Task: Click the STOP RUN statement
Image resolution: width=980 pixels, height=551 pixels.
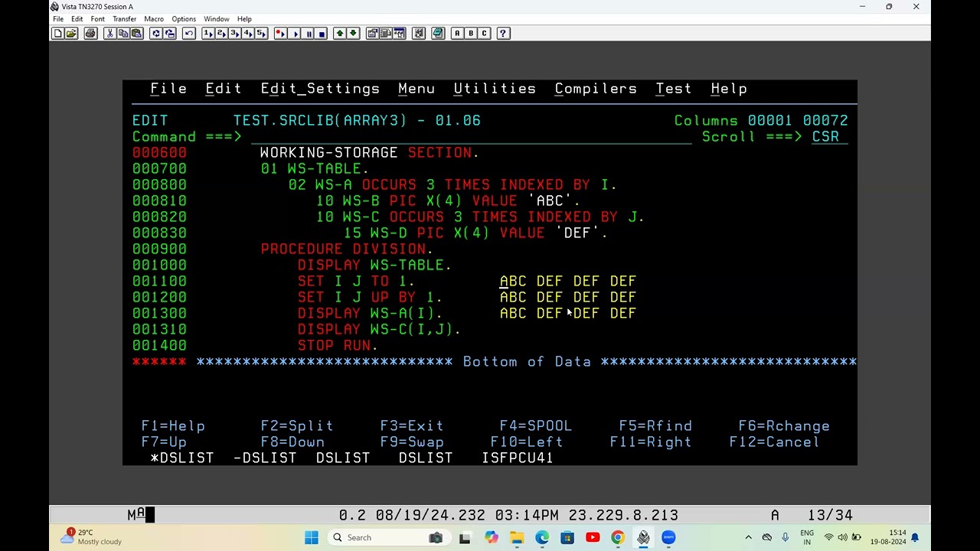Action: [338, 346]
